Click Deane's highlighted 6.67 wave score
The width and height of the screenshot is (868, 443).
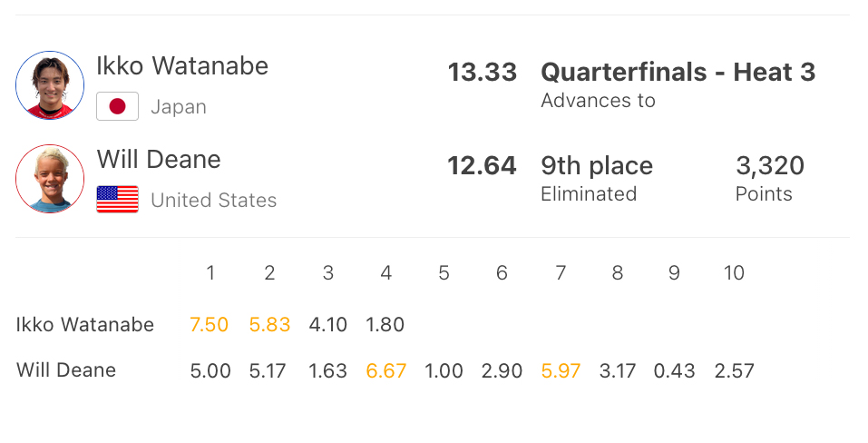(x=385, y=371)
